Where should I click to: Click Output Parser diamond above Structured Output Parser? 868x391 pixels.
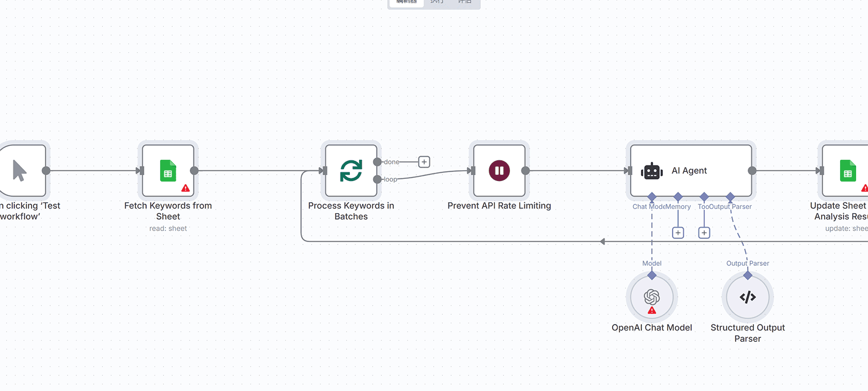[747, 276]
